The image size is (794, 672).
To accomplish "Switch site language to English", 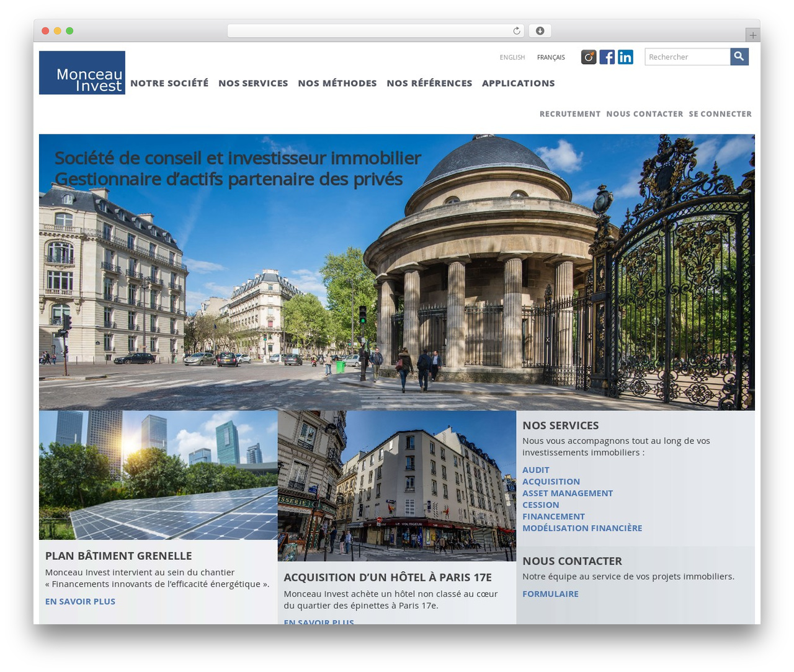I will [512, 57].
